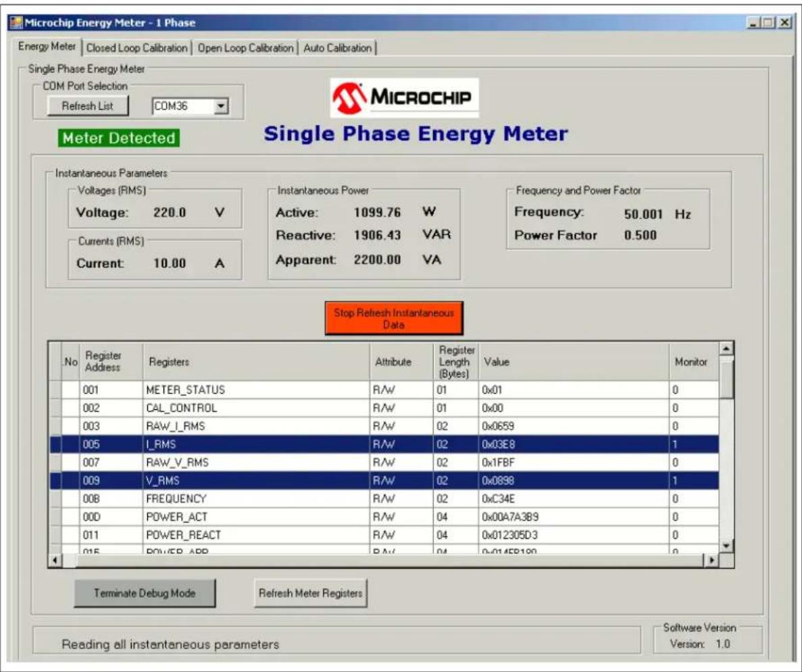Open the COM36 port dropdown
Viewport: 802px width, 672px height.
(220, 107)
